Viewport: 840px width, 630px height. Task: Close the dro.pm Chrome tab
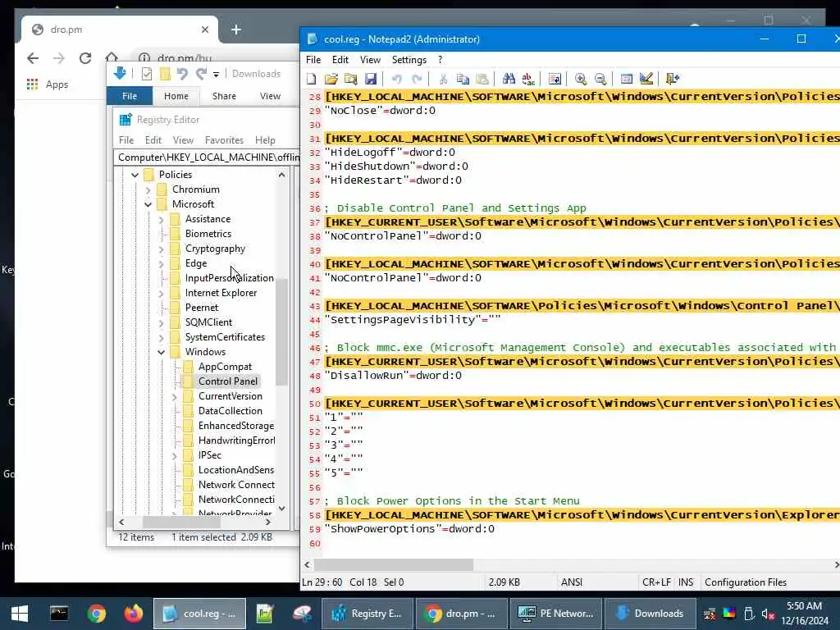(x=204, y=30)
